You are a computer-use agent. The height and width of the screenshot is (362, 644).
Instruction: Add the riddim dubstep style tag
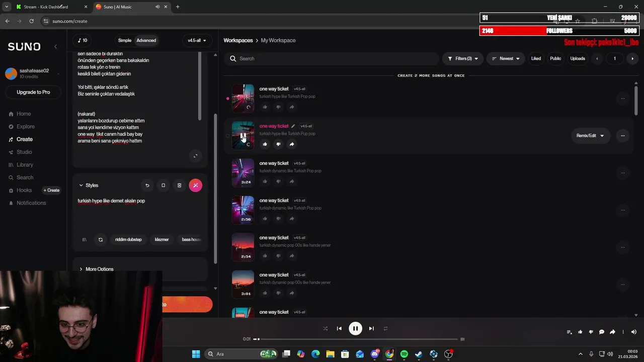[128, 240]
